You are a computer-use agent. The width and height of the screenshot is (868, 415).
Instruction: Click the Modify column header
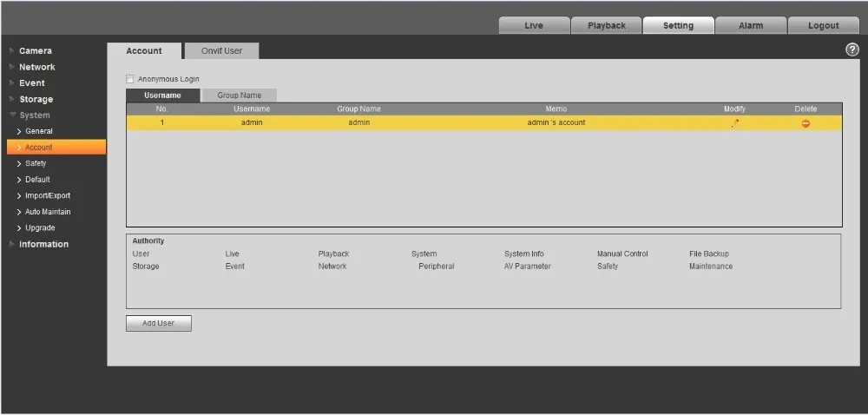[734, 109]
